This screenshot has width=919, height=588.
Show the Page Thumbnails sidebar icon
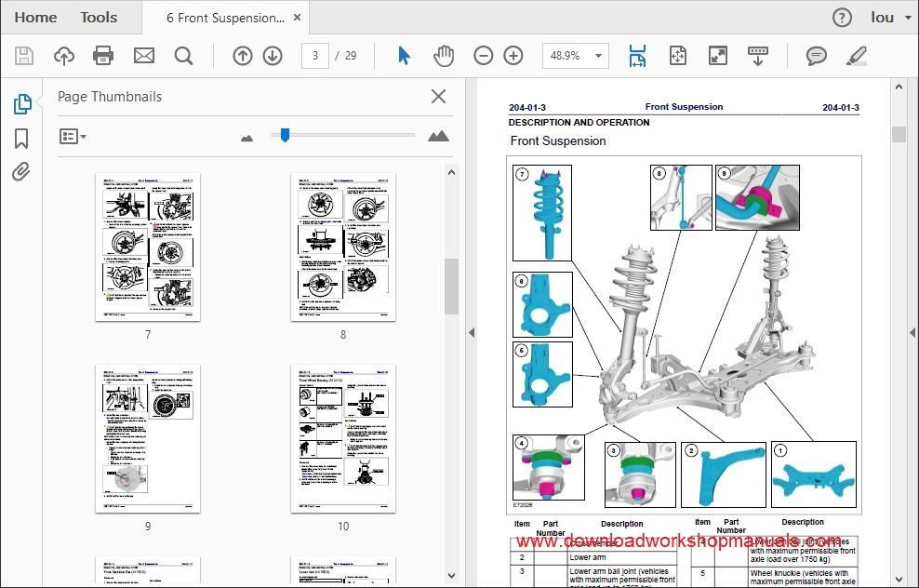pos(21,104)
